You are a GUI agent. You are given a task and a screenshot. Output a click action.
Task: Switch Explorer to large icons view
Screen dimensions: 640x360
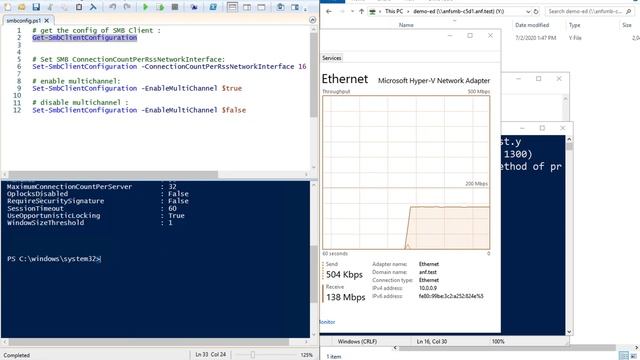(634, 356)
